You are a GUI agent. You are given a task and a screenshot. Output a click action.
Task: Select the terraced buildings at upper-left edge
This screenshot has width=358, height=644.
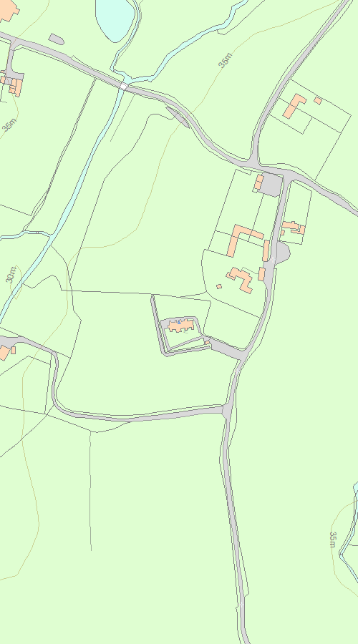(11, 84)
